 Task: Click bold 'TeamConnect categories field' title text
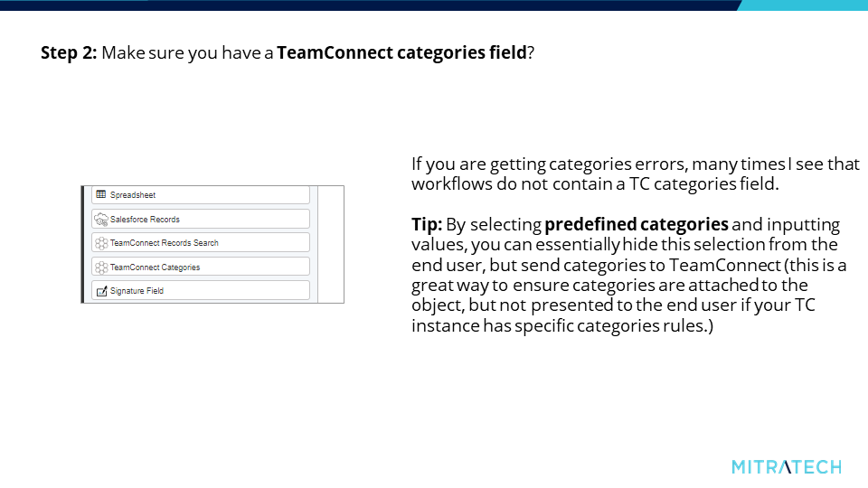(401, 52)
